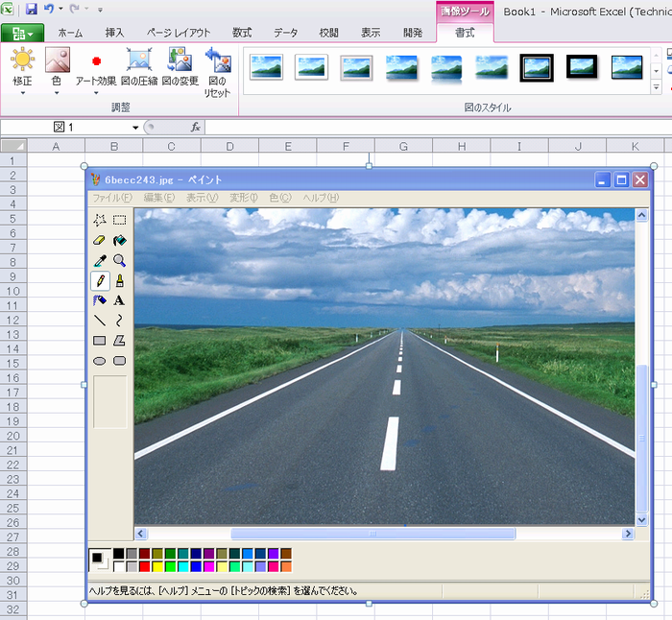Open the 開発 ribbon tab
This screenshot has width=672, height=620.
tap(413, 33)
